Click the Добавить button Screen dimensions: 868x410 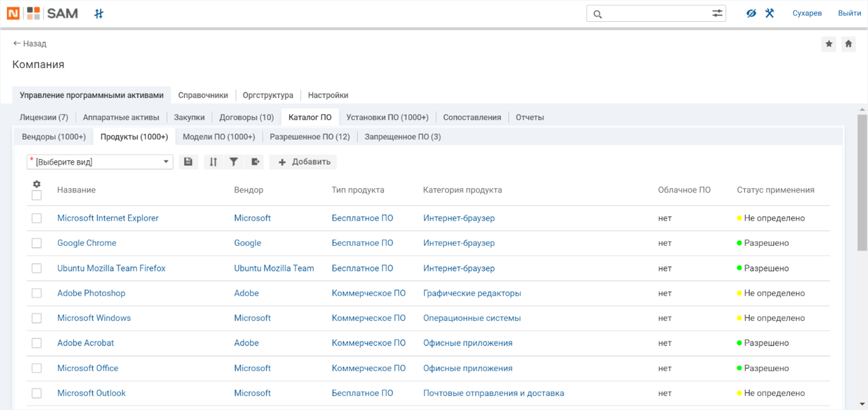tap(304, 162)
